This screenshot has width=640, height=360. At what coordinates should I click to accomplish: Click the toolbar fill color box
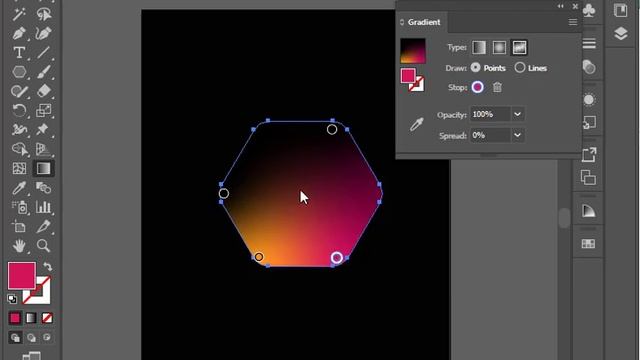click(x=21, y=276)
